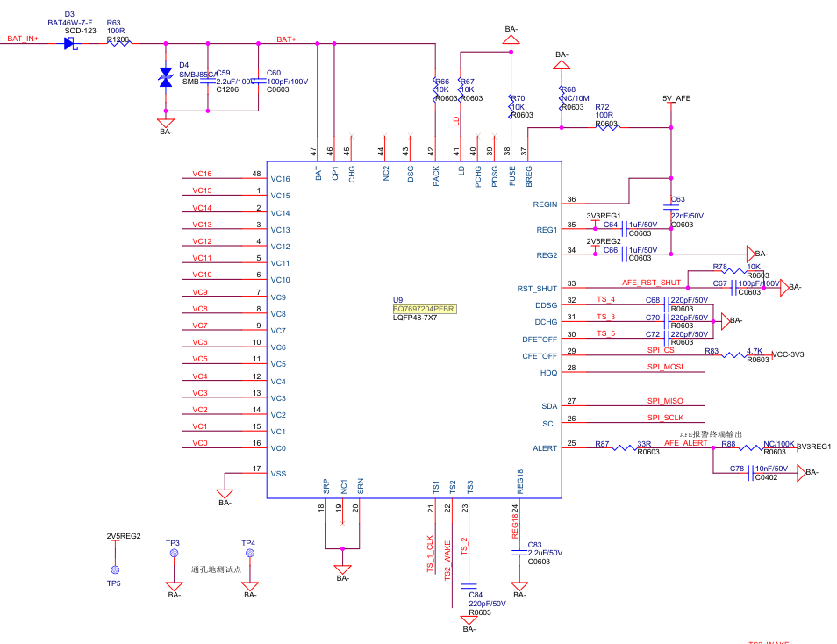Select BA- ground symbol below SRP/SRN

[343, 569]
